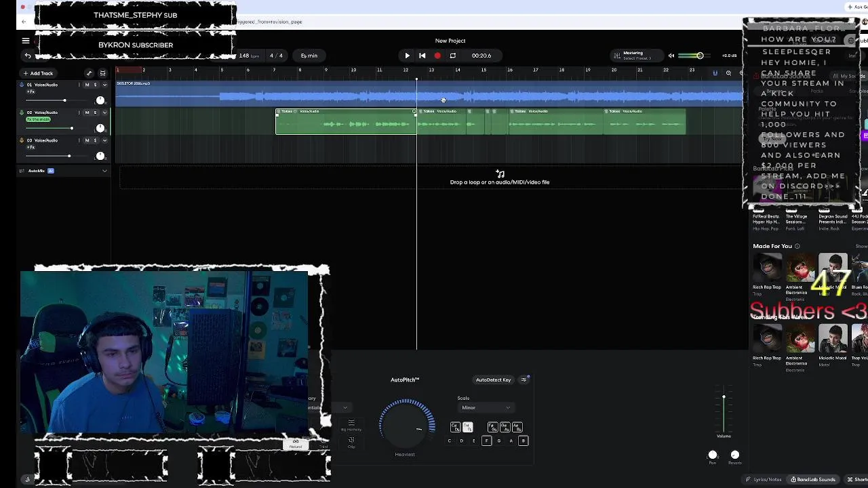868x488 pixels.
Task: Solo track 03 Voice/Audio
Action: tap(95, 140)
